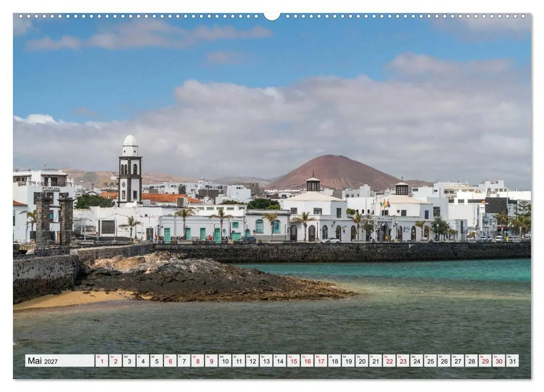The image size is (544, 392).
Task: Select day 25 cell
Action: pyautogui.click(x=430, y=361)
